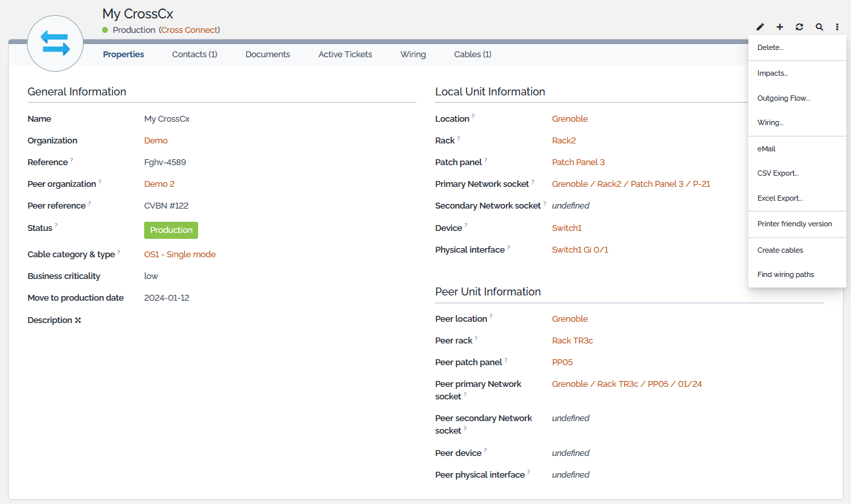The image size is (851, 504).
Task: Open Printer friendly version
Action: pyautogui.click(x=794, y=224)
